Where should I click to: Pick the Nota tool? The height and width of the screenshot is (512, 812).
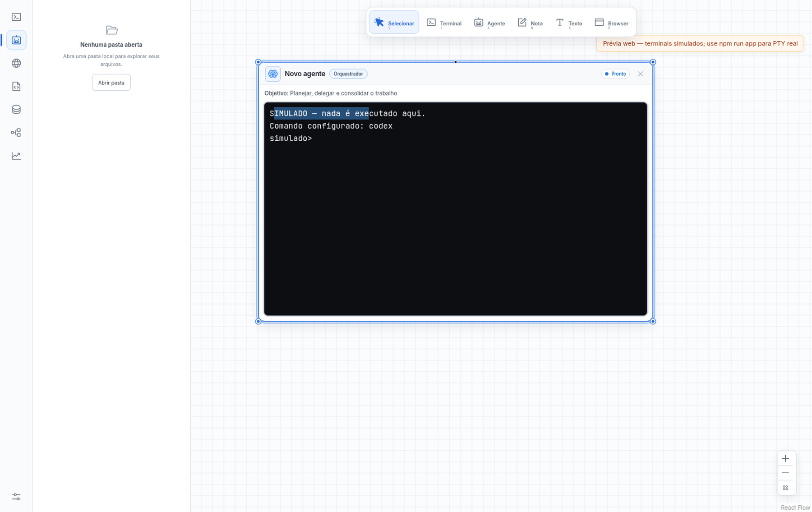(x=530, y=23)
